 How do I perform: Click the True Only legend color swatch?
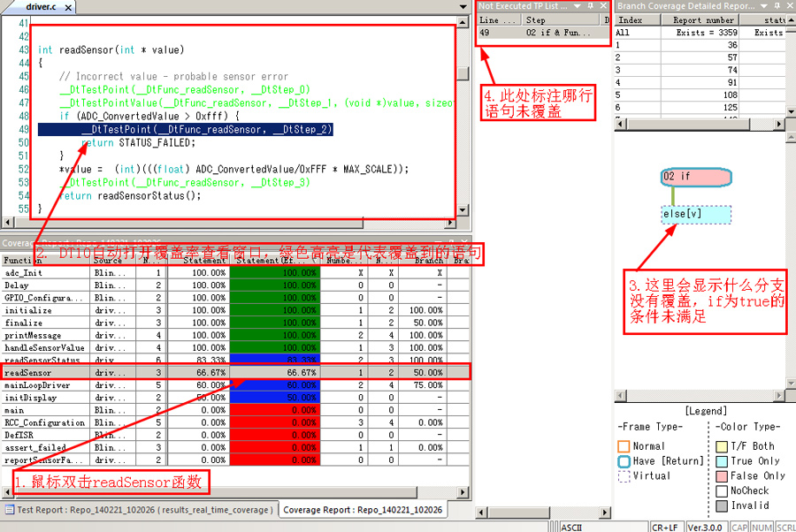(x=722, y=461)
